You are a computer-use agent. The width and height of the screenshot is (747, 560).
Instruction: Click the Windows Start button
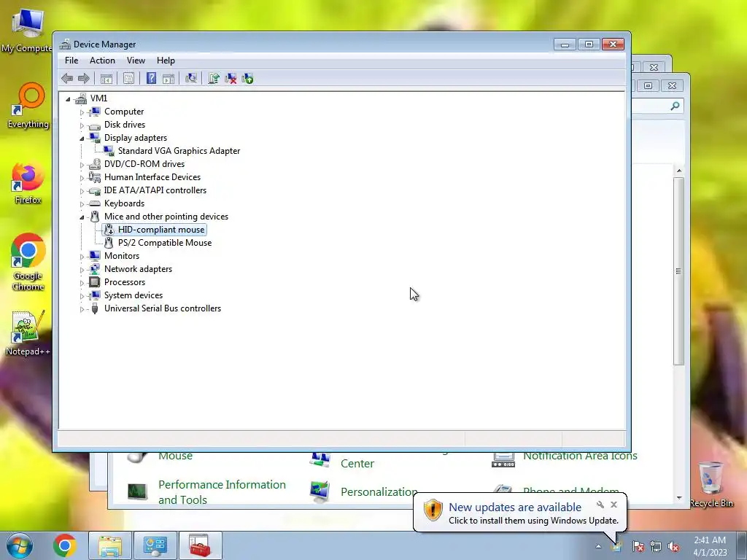19,545
